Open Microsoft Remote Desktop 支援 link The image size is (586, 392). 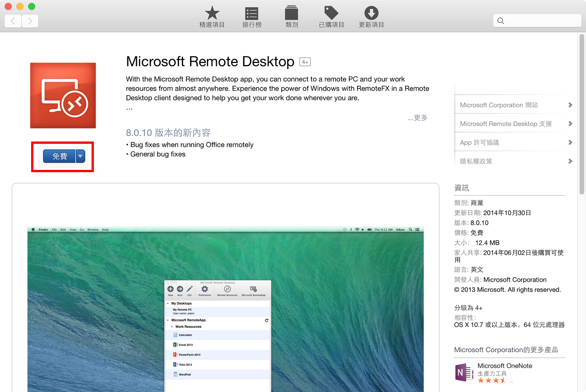click(506, 124)
